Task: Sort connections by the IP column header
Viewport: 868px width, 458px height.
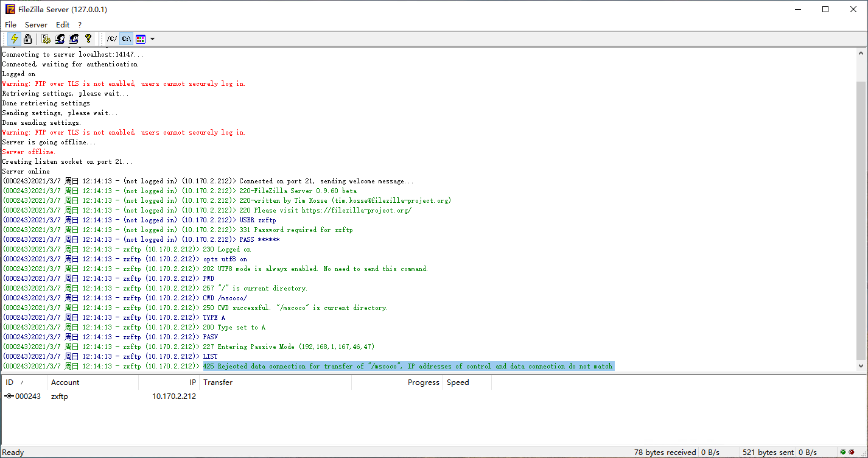Action: (169, 382)
